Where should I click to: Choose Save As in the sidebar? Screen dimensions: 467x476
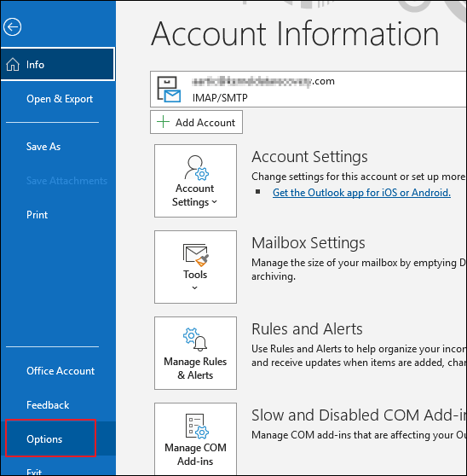tap(43, 147)
